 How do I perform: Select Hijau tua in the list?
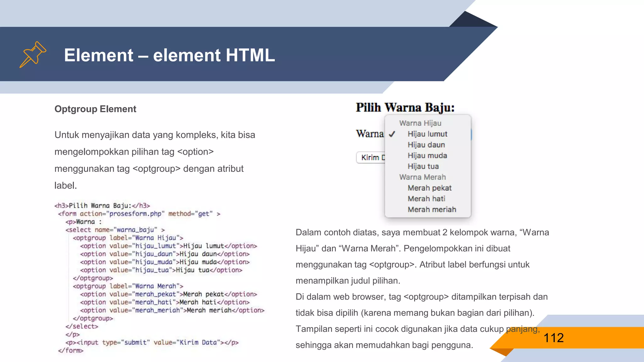(423, 166)
